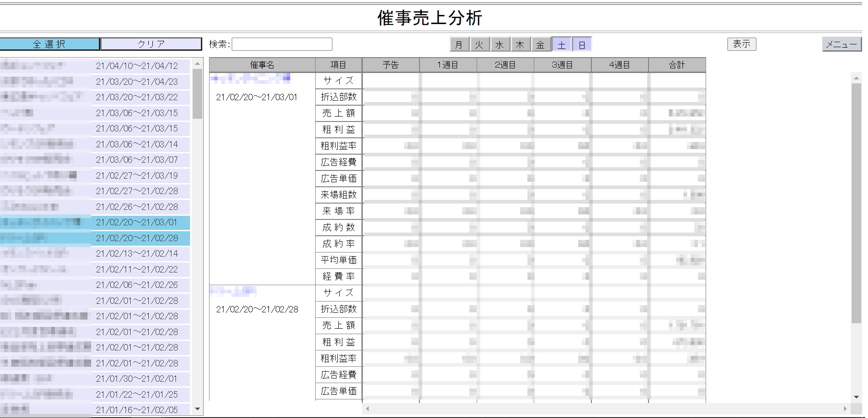Screen dimensions: 868x418
Task: Toggle the 月 weekday button
Action: (x=459, y=44)
